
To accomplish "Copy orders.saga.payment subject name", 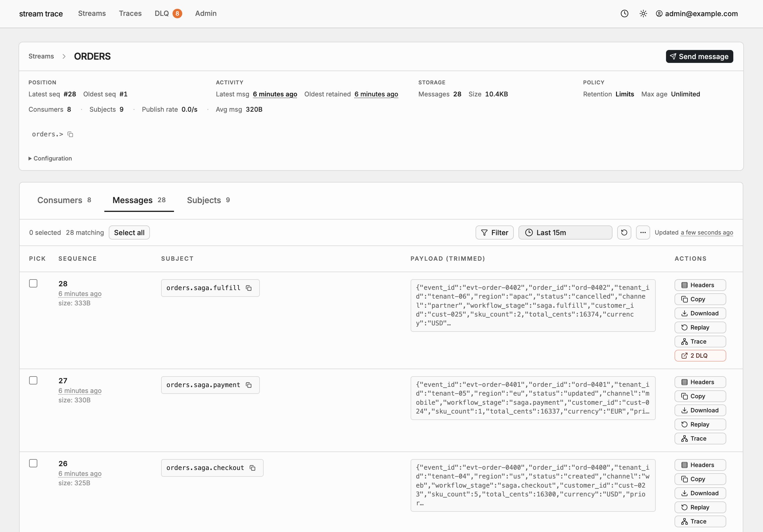I will [x=249, y=385].
